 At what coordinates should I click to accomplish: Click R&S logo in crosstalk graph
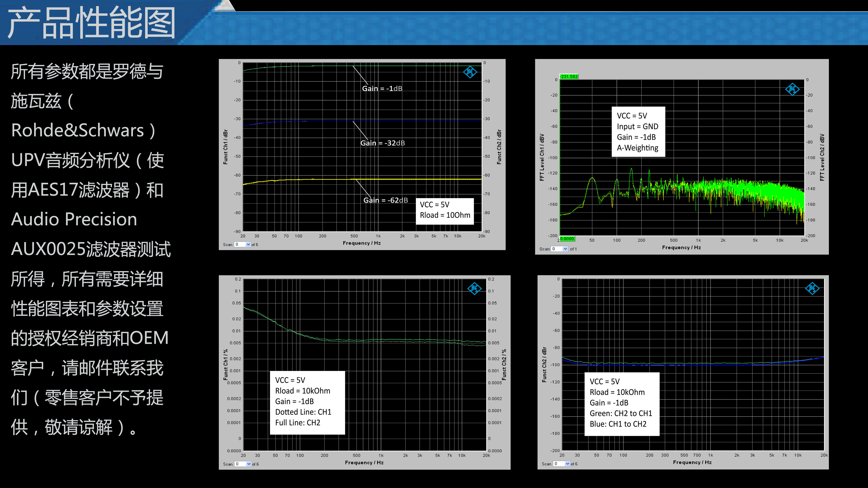pyautogui.click(x=812, y=288)
